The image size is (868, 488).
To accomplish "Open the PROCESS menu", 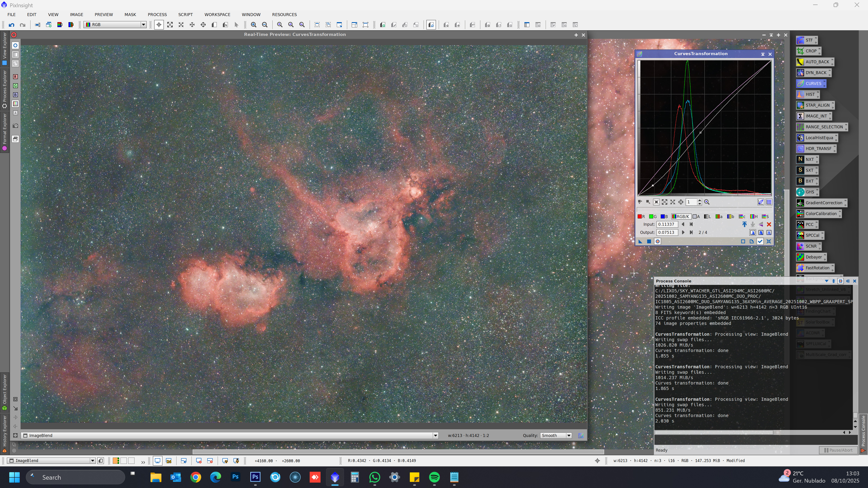I will pos(157,14).
